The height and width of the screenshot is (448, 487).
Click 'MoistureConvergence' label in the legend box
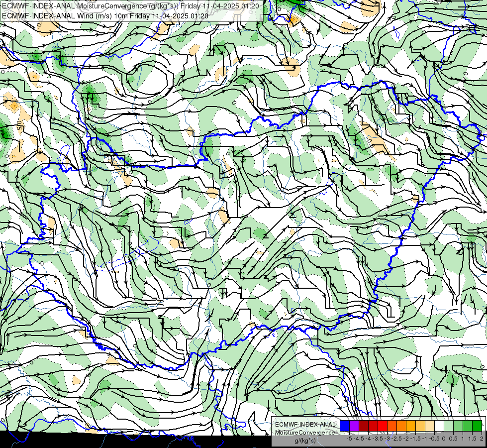click(x=305, y=433)
